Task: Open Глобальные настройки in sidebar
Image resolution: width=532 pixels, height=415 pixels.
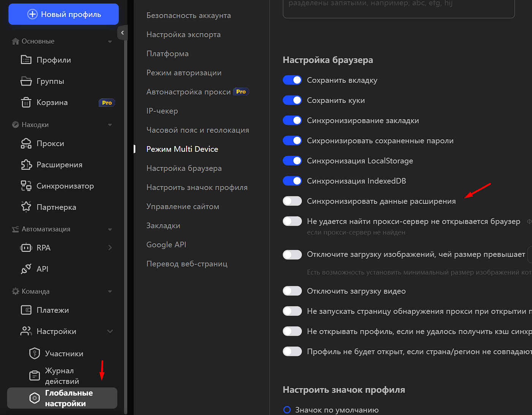Action: 62,398
